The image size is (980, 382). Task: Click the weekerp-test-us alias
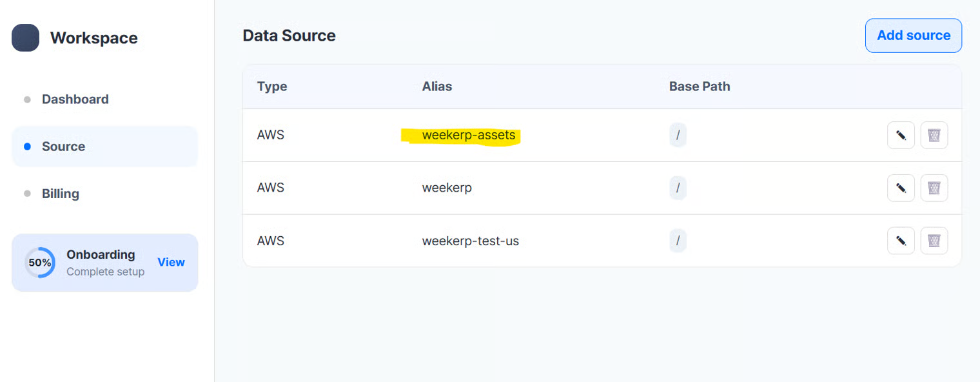(471, 241)
